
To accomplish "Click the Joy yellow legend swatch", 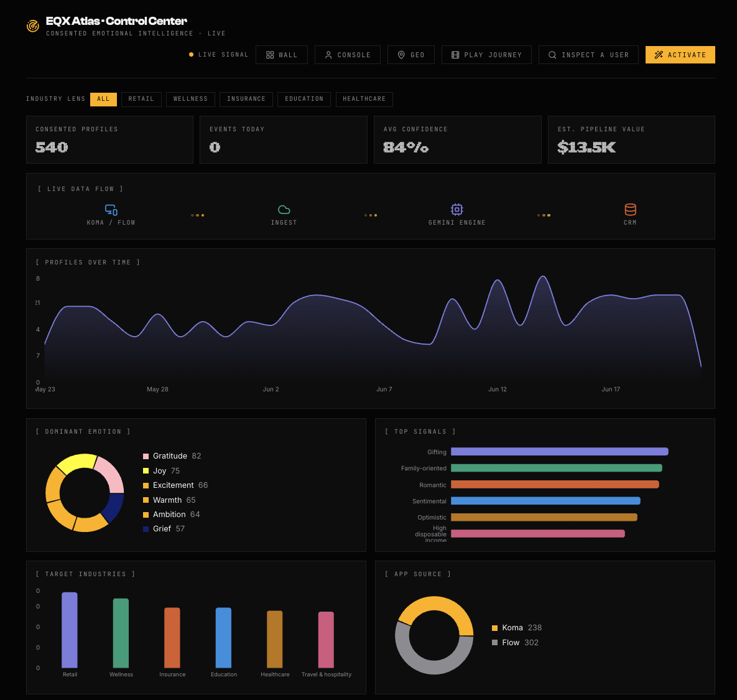I will click(x=146, y=470).
